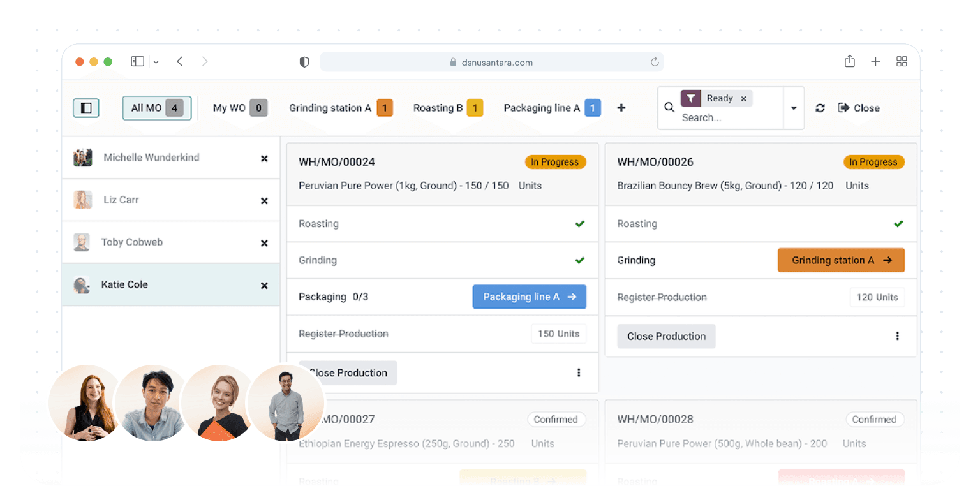
Task: Go forward in browser history
Action: click(x=205, y=61)
